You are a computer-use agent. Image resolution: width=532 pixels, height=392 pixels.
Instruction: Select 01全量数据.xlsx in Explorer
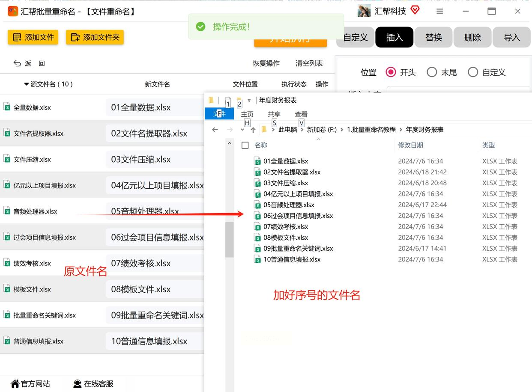tap(286, 161)
